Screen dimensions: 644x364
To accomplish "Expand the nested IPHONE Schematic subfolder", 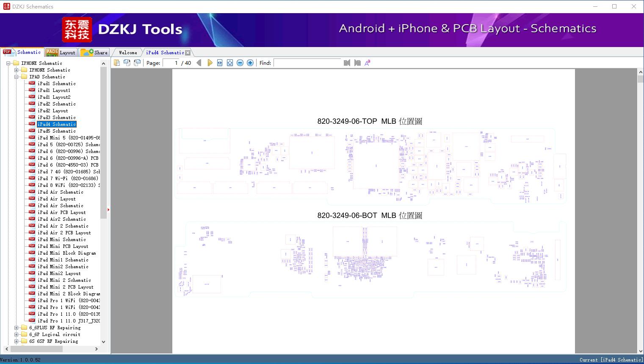I will pos(16,70).
